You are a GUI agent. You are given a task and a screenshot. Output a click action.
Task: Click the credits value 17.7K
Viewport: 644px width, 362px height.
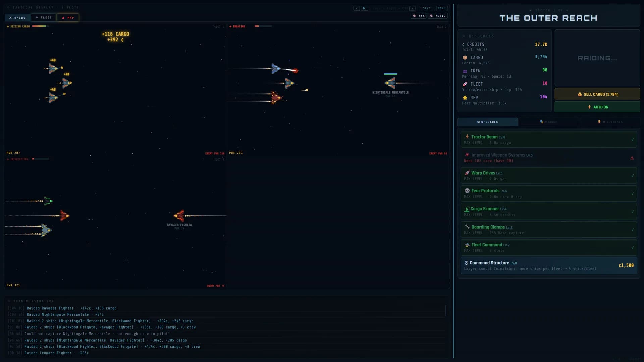(541, 44)
